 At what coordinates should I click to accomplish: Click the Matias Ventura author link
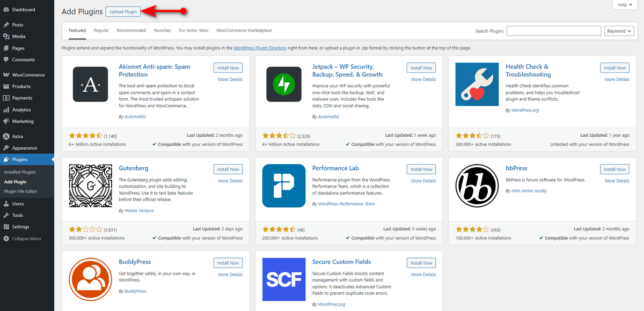tap(139, 211)
